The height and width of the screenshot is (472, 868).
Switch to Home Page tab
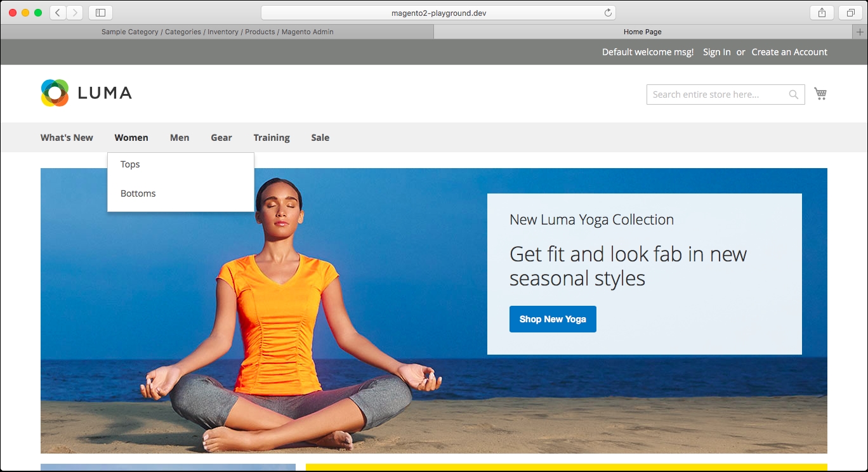pos(643,32)
